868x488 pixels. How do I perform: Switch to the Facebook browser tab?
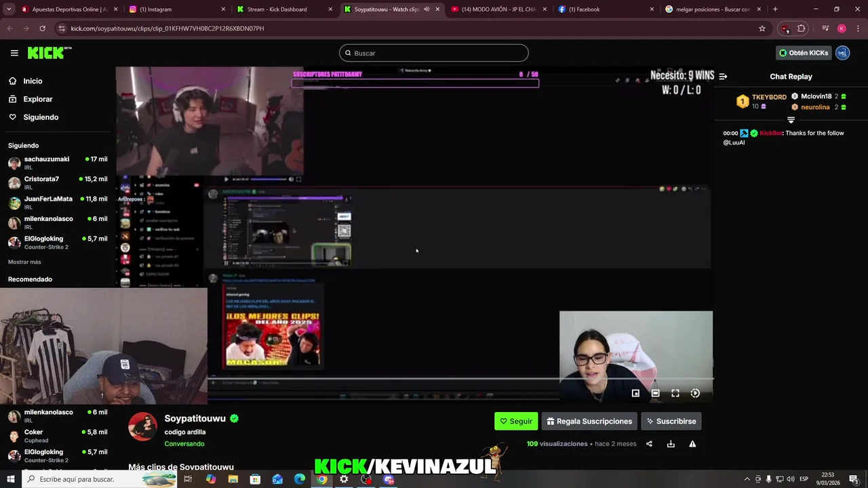606,9
